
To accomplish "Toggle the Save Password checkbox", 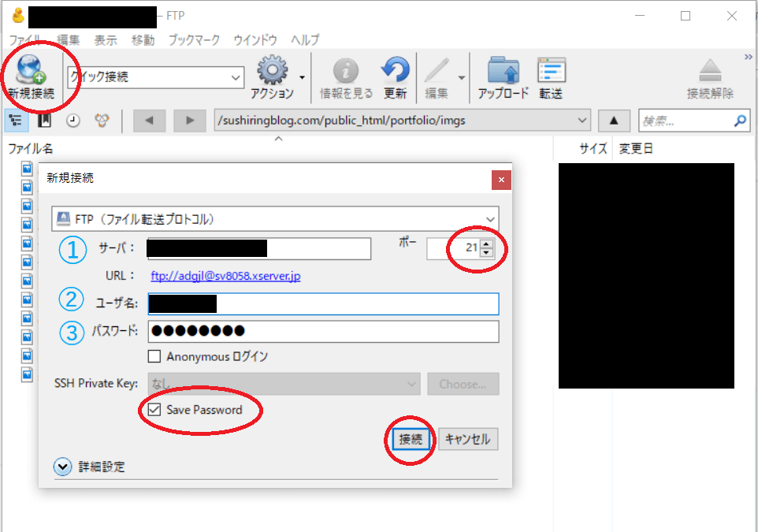I will [154, 410].
